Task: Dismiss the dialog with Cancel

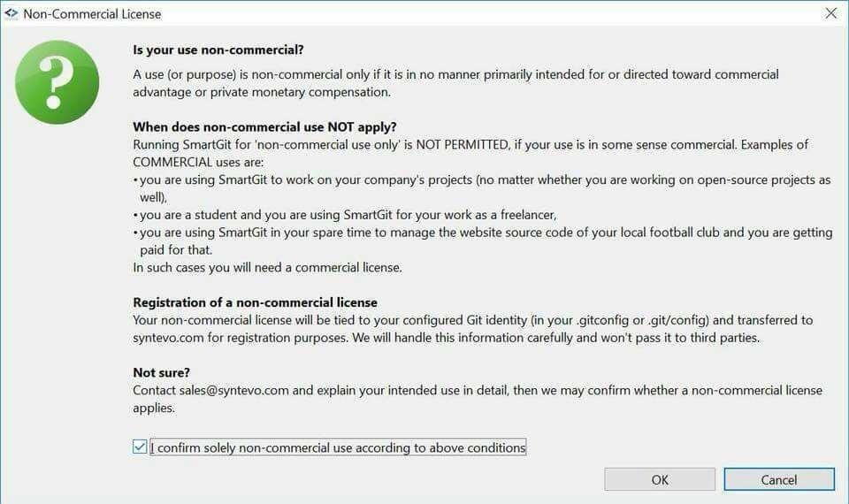Action: (778, 479)
